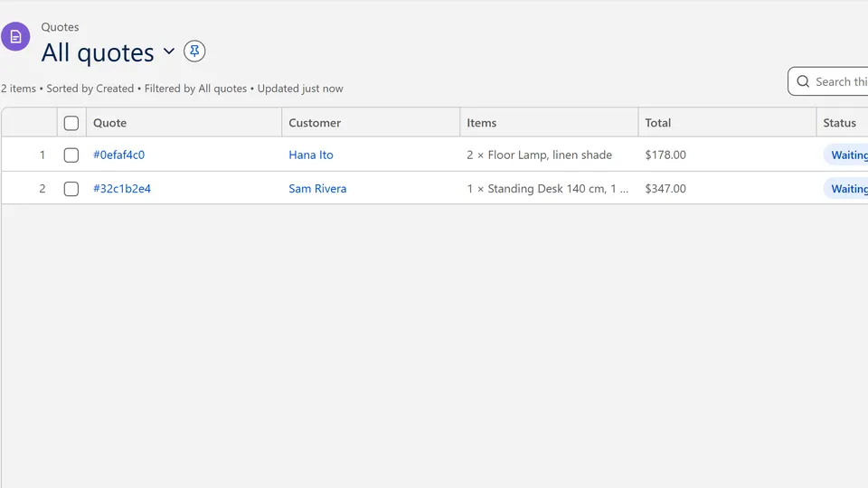Select checkbox for quote #32c1b2e4
The image size is (868, 488).
(71, 189)
